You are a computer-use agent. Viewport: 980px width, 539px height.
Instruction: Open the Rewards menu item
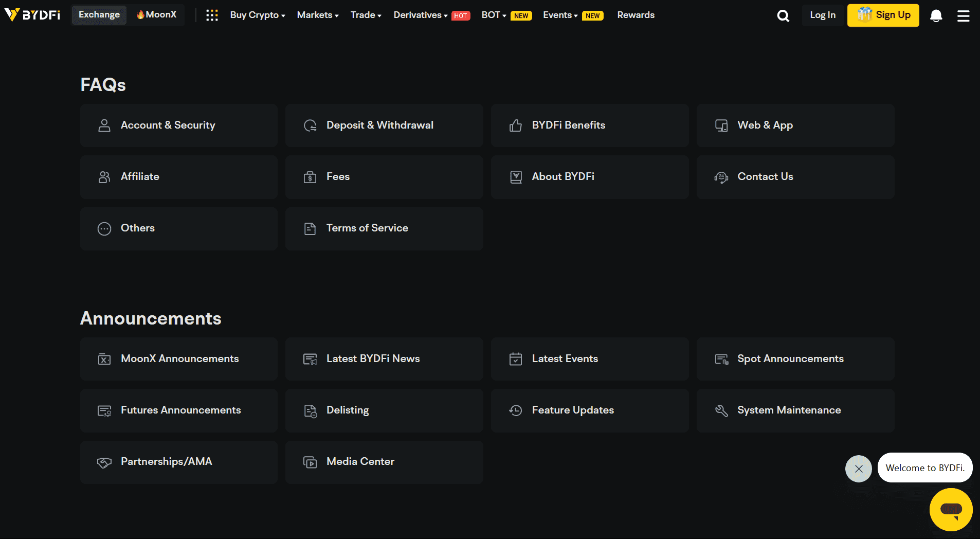(x=636, y=15)
